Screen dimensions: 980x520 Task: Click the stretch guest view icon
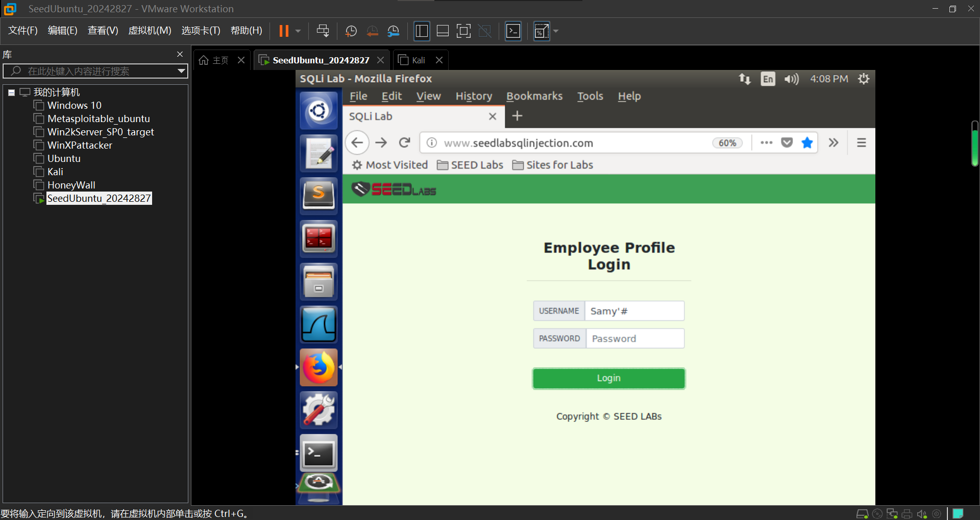[541, 31]
